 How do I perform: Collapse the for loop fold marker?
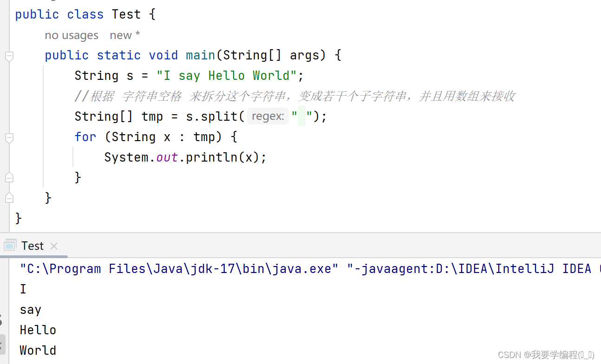[x=9, y=138]
